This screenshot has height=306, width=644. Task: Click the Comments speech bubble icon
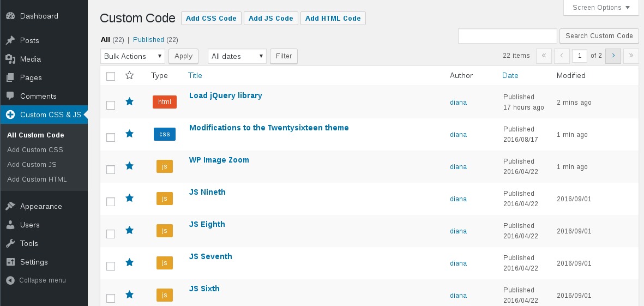pos(10,96)
